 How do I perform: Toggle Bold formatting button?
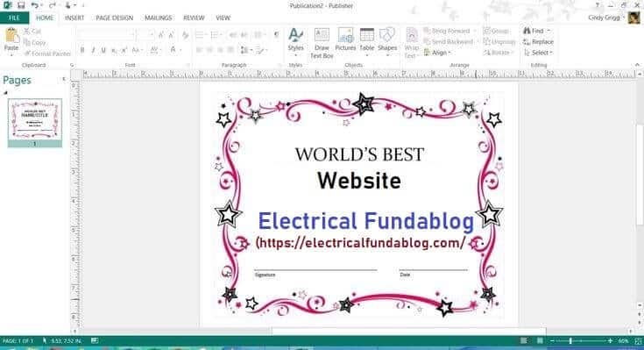[82, 50]
